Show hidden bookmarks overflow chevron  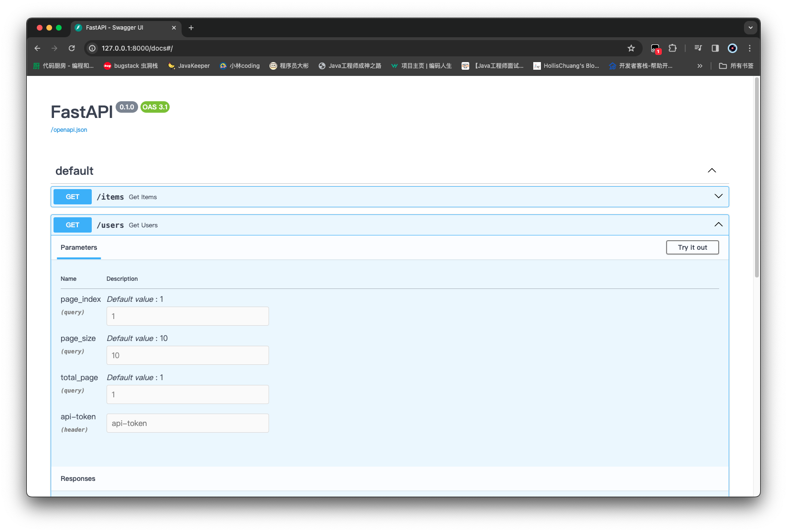700,66
